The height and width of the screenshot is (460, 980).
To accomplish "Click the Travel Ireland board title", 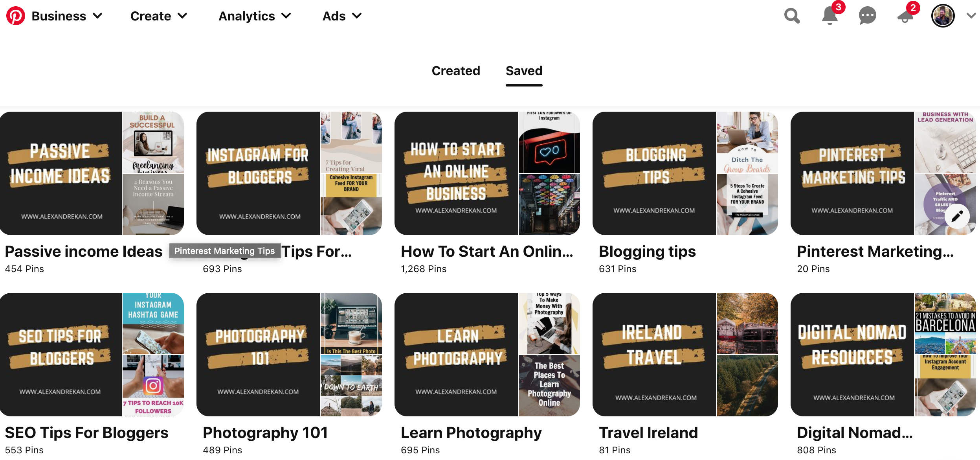I will click(648, 432).
